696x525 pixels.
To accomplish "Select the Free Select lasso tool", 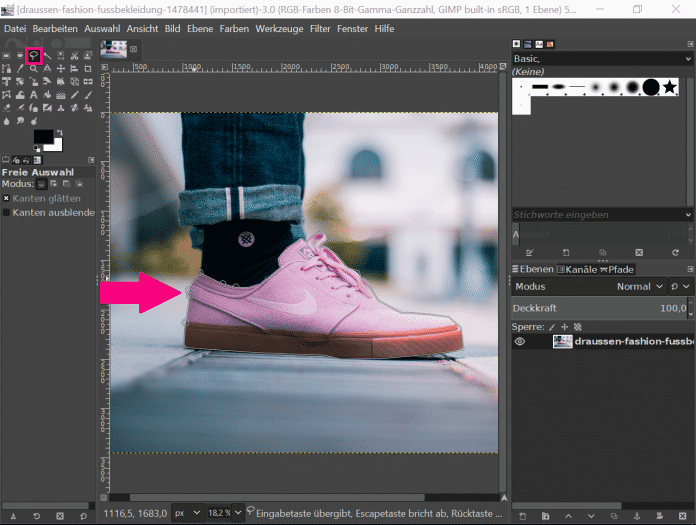I will coord(33,55).
